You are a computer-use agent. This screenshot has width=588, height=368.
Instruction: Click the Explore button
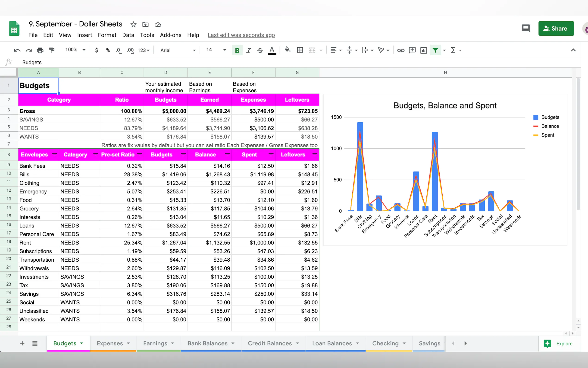(558, 343)
